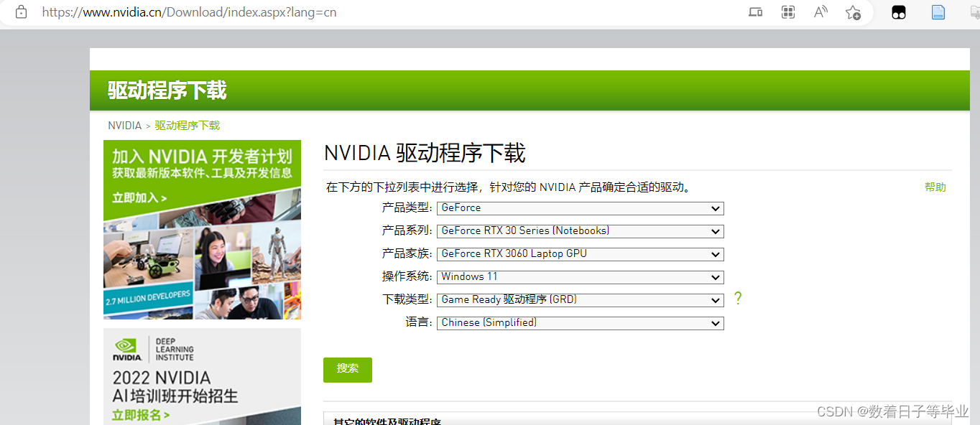Open the 操作系统 Windows 11 dropdown
980x425 pixels.
tap(581, 277)
